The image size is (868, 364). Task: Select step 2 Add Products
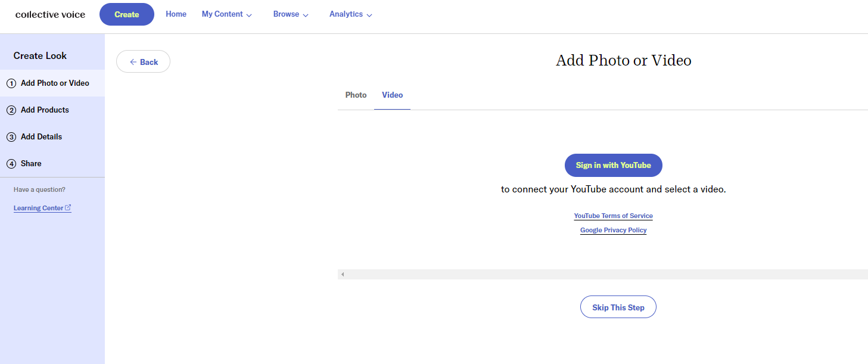[52, 110]
